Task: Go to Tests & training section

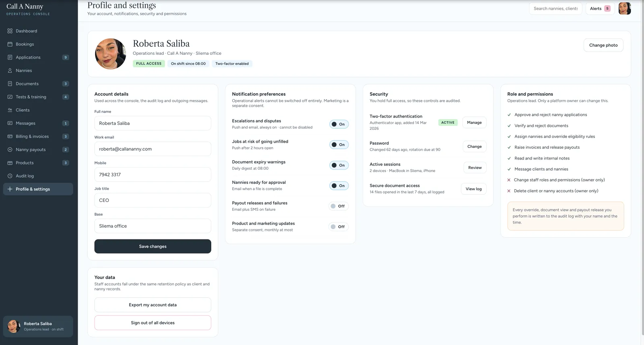Action: [x=38, y=97]
